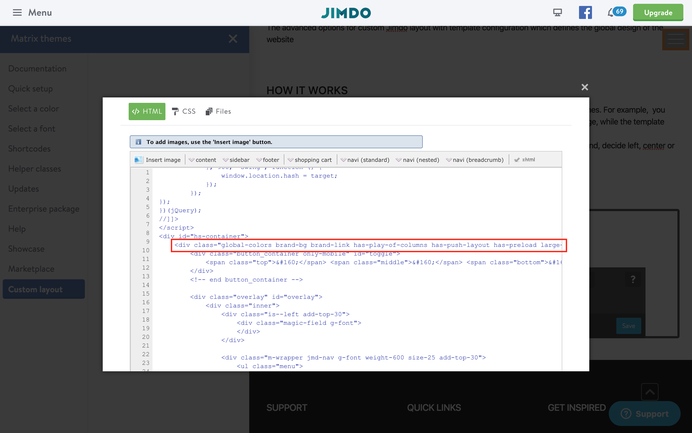Insert the shopping cart placeholder

309,160
